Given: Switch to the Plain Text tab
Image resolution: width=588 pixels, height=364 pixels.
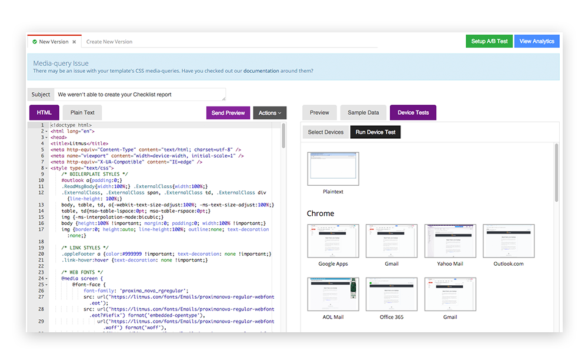Looking at the screenshot, I should point(82,112).
